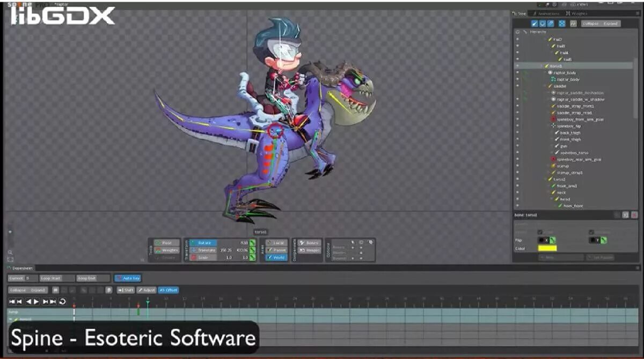Toggle visibility dot for spineboy_hip row
The height and width of the screenshot is (359, 644).
pyautogui.click(x=517, y=126)
